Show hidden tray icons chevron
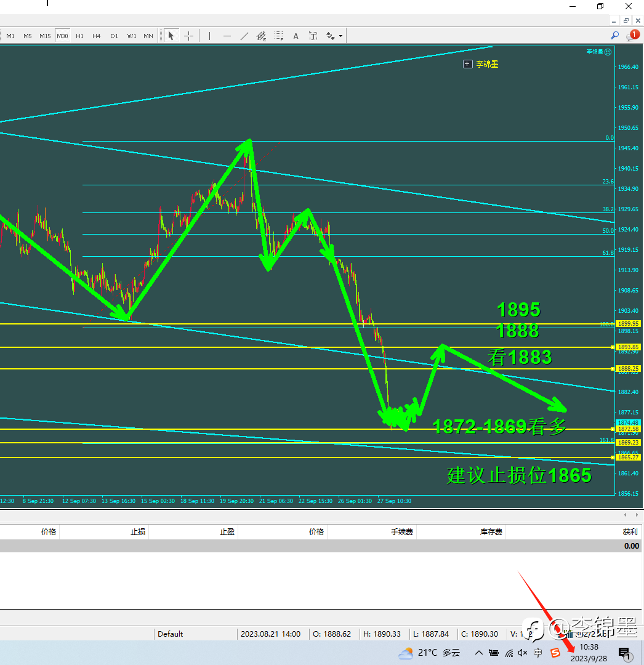This screenshot has width=644, height=665. pos(478,653)
